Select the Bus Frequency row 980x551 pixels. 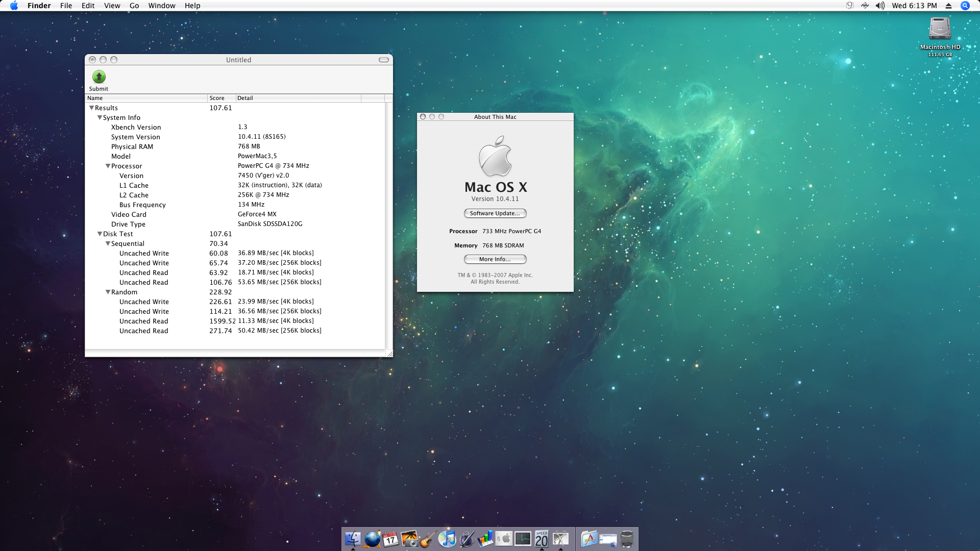click(235, 205)
